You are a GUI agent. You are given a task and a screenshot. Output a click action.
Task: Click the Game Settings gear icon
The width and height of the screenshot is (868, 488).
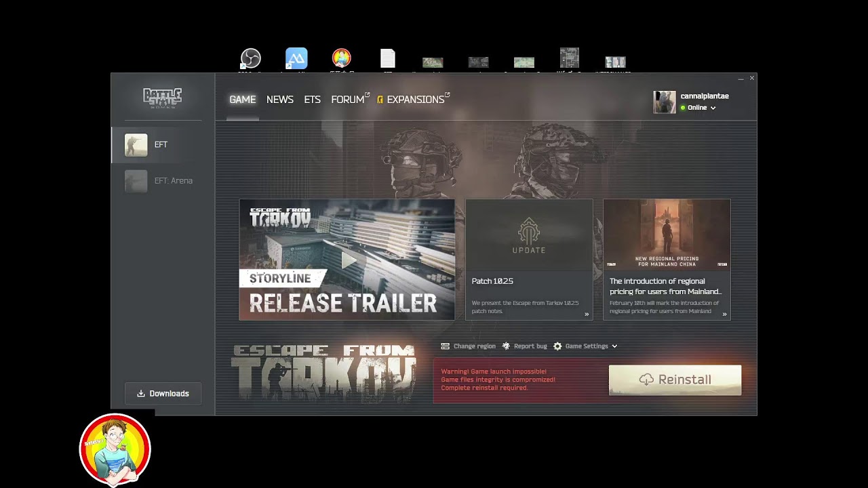point(557,346)
